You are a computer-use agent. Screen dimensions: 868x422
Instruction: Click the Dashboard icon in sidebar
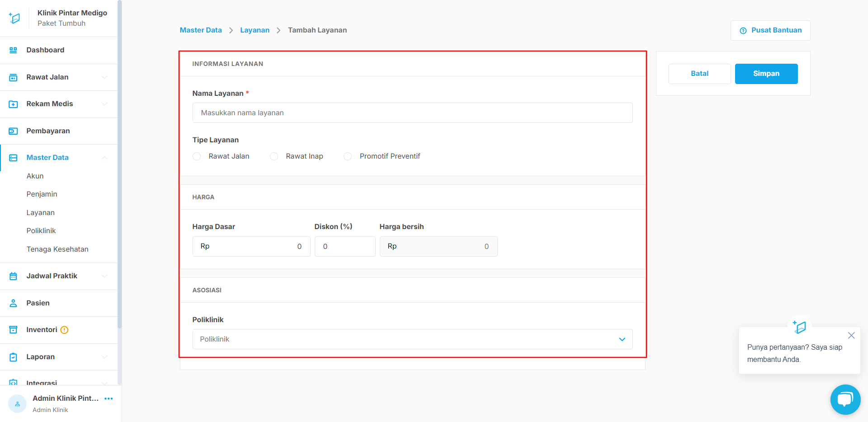pos(13,50)
